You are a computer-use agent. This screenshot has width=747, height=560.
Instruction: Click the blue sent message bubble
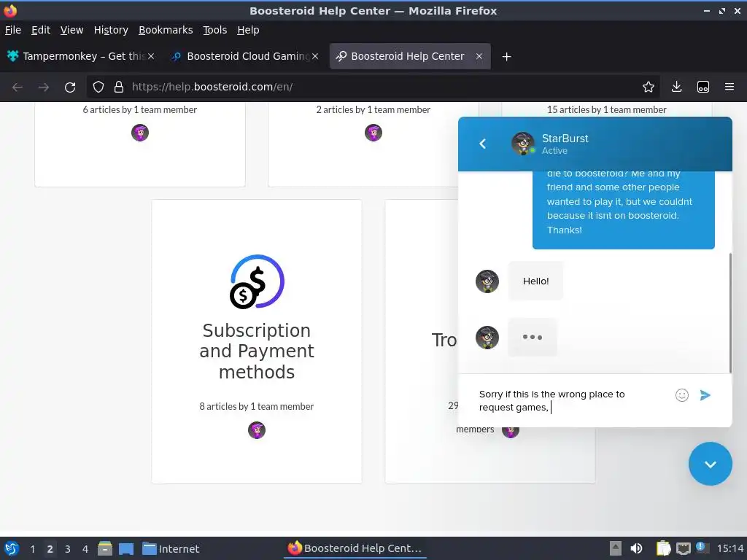[623, 209]
